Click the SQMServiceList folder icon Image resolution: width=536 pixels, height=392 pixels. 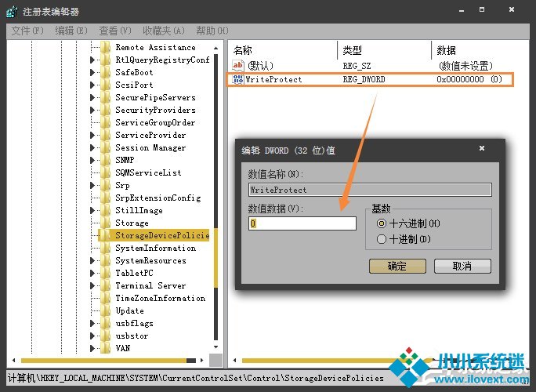(106, 172)
